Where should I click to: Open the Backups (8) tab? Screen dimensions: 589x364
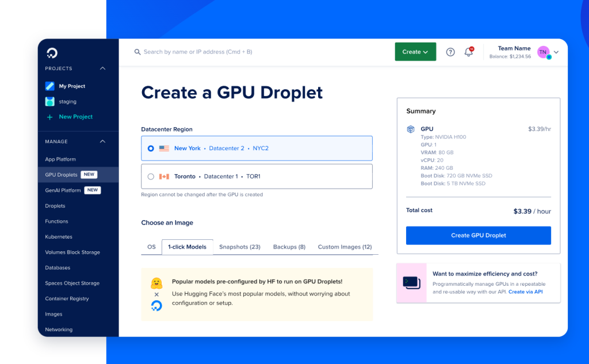(289, 247)
